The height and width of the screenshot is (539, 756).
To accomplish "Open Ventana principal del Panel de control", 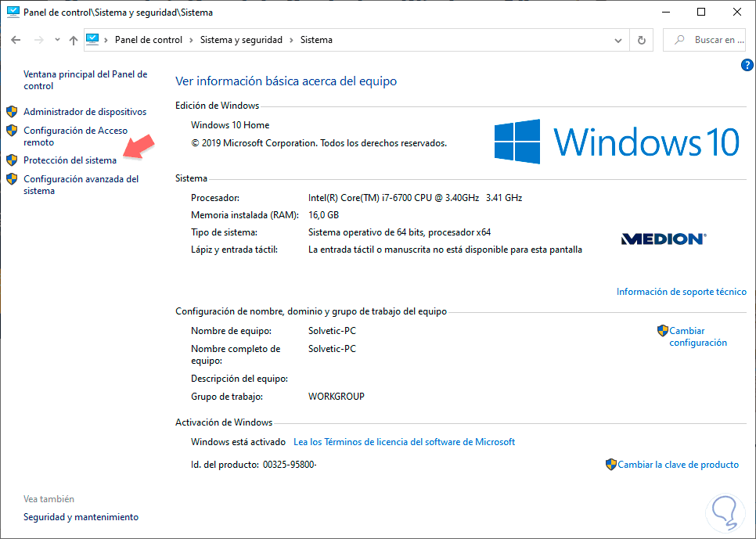I will click(x=85, y=80).
